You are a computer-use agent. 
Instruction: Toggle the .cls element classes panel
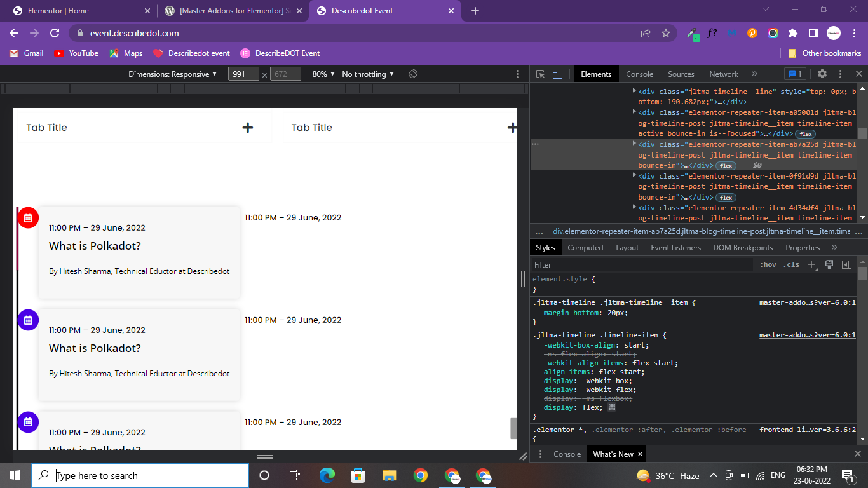[x=791, y=264]
